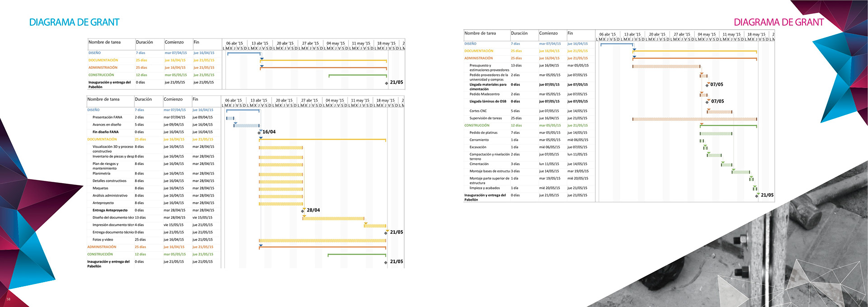
Task: Select Montaje bases de estructura task
Action: click(490, 171)
